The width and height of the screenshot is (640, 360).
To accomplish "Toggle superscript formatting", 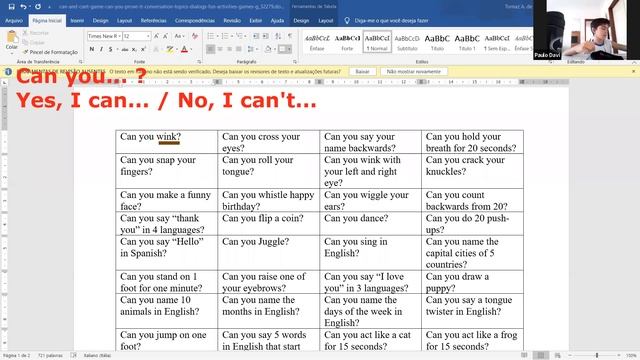I will (x=143, y=49).
